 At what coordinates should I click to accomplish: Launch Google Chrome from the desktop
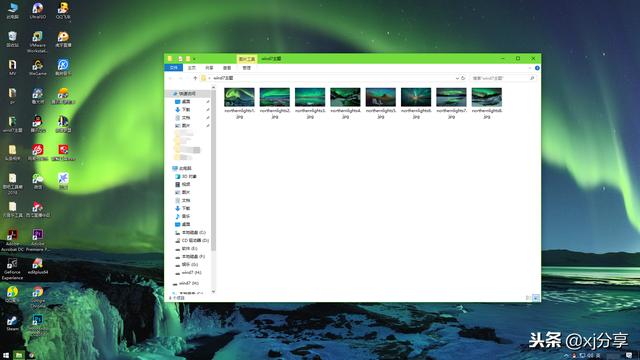tap(38, 297)
